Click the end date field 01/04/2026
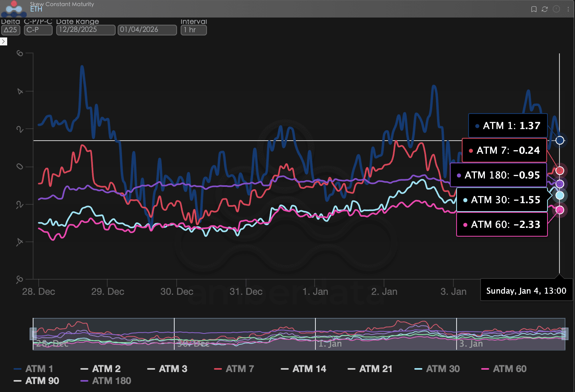 click(147, 30)
